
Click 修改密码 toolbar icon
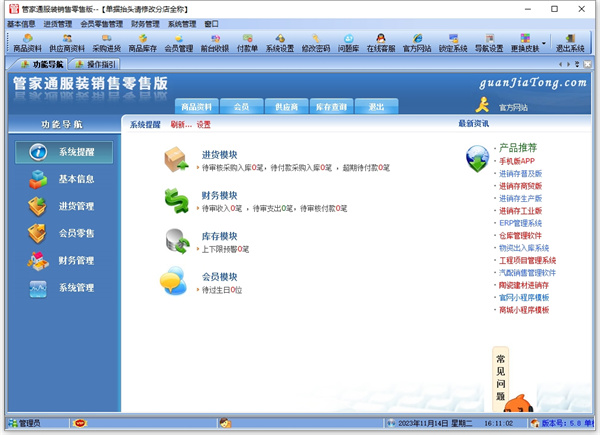[316, 43]
